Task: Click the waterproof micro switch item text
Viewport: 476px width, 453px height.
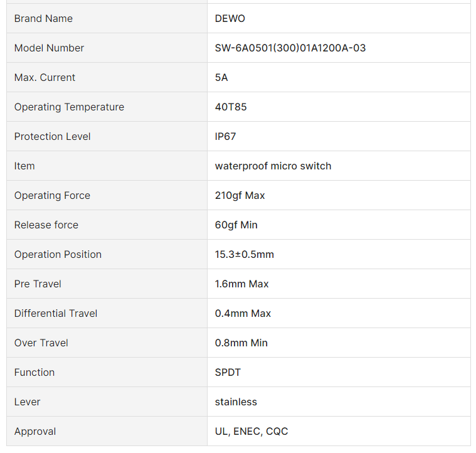Action: point(273,166)
